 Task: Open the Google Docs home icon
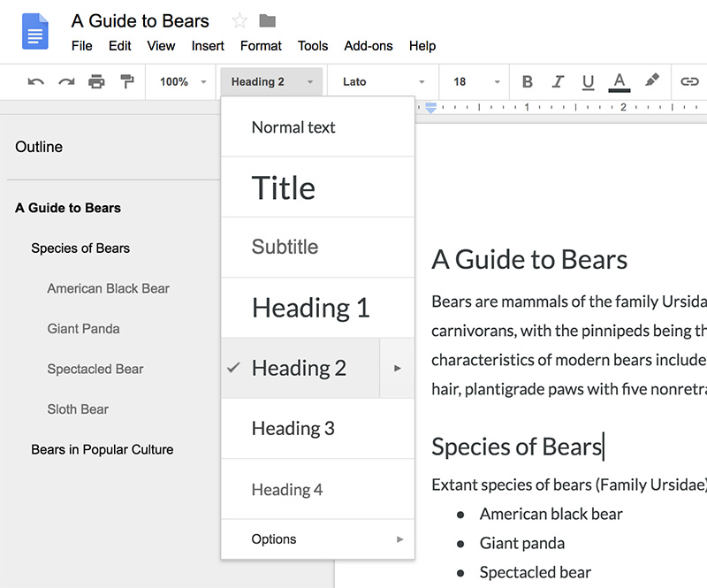click(35, 32)
